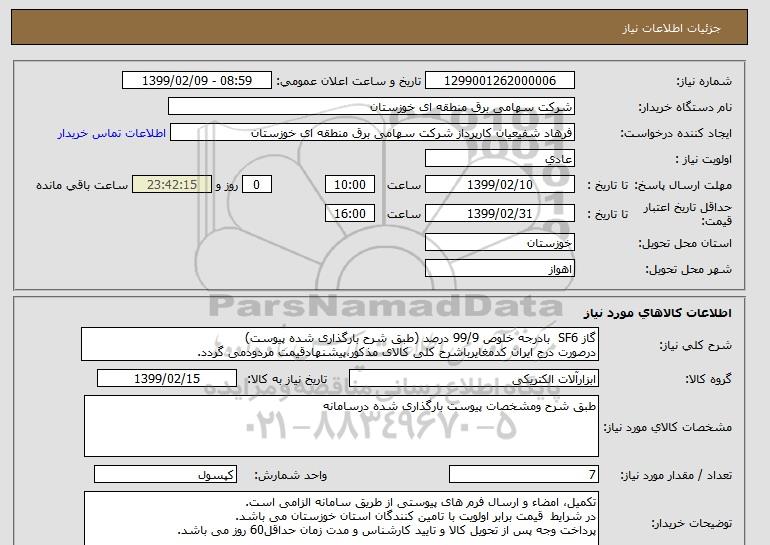The height and width of the screenshot is (545, 770).
Task: Open the اطلاعات تماس خریدار link
Action: pos(112,133)
